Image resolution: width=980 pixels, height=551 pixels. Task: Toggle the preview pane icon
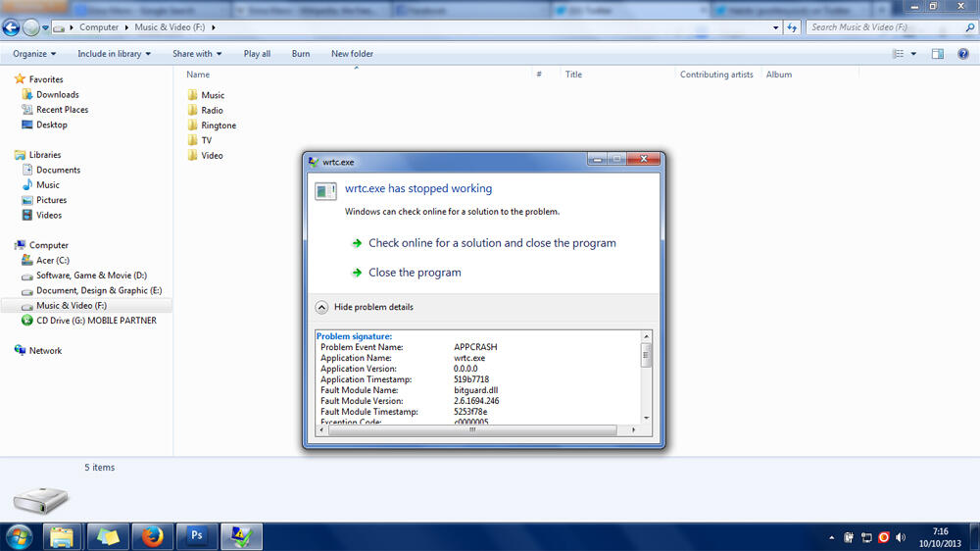(x=938, y=54)
